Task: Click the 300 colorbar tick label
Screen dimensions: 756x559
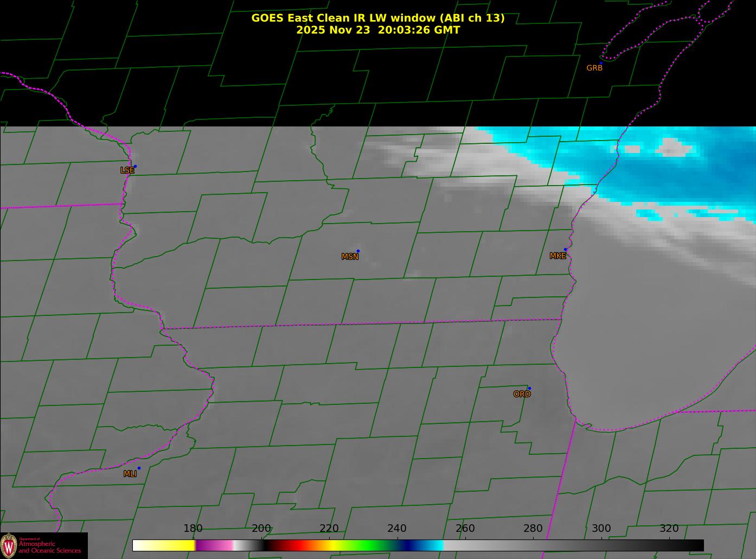Action: coord(601,529)
